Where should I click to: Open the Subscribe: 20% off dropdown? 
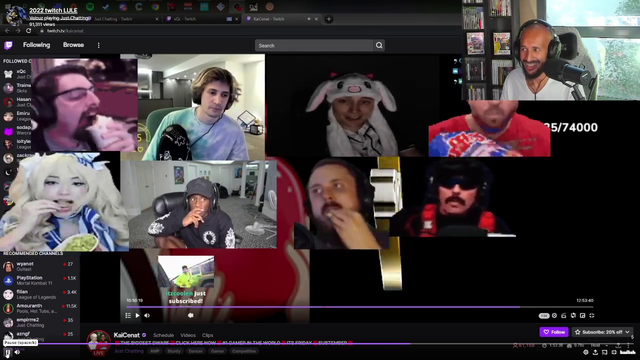(x=602, y=332)
